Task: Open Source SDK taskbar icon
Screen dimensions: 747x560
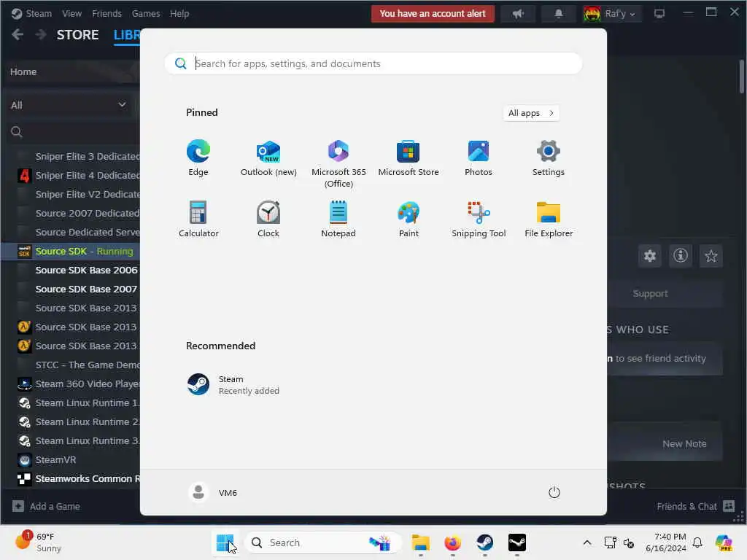Action: (517, 542)
